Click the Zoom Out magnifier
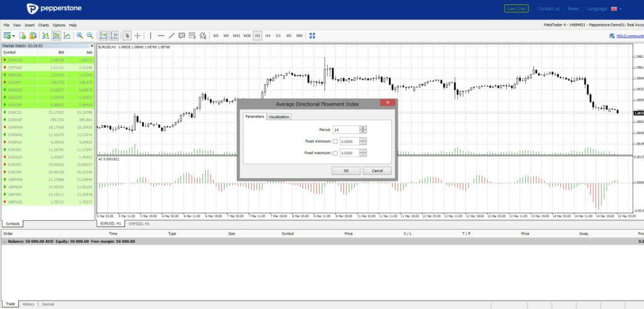This screenshot has width=644, height=309. (90, 36)
